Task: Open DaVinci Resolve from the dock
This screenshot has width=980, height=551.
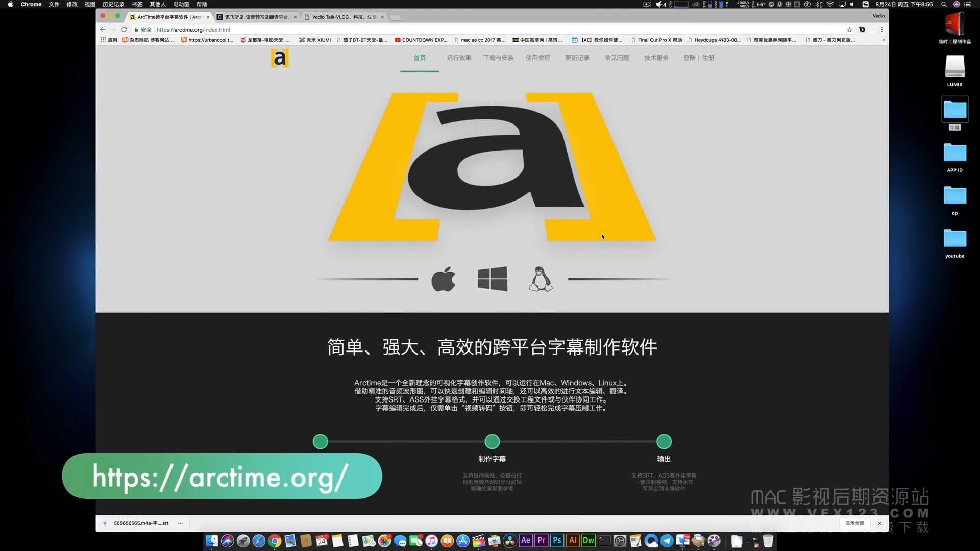Action: (510, 541)
